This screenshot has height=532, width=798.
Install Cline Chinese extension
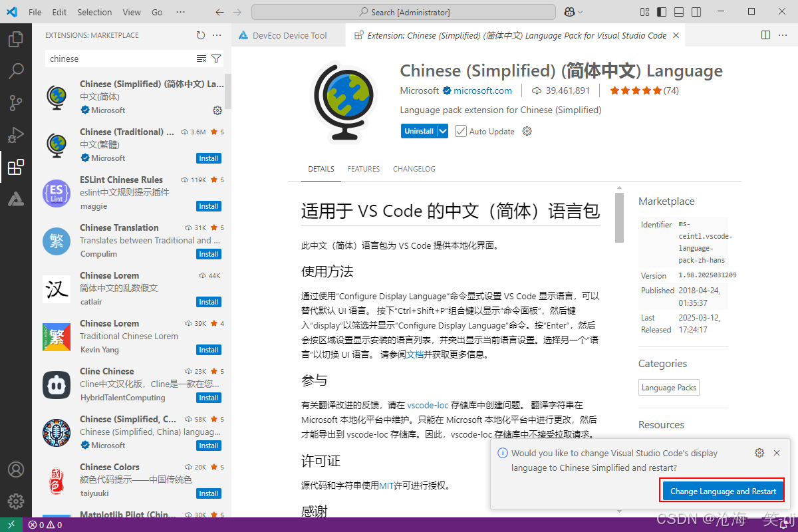coord(209,398)
